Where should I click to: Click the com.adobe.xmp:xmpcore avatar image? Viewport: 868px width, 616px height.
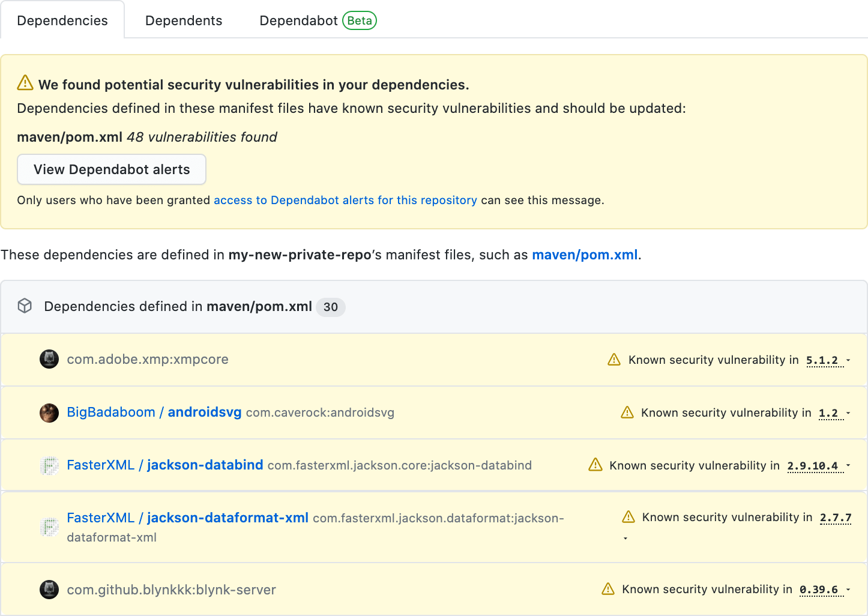[49, 359]
